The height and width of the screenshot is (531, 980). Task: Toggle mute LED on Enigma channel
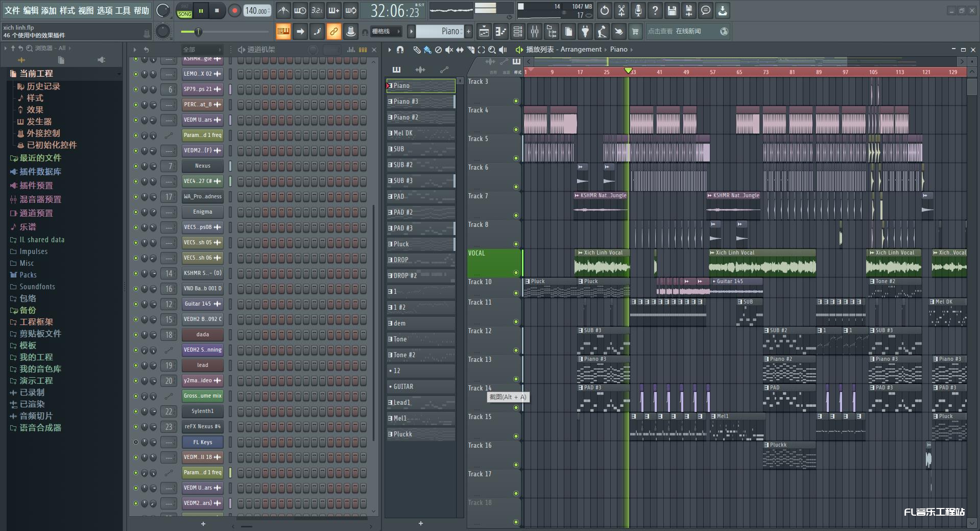pyautogui.click(x=135, y=212)
